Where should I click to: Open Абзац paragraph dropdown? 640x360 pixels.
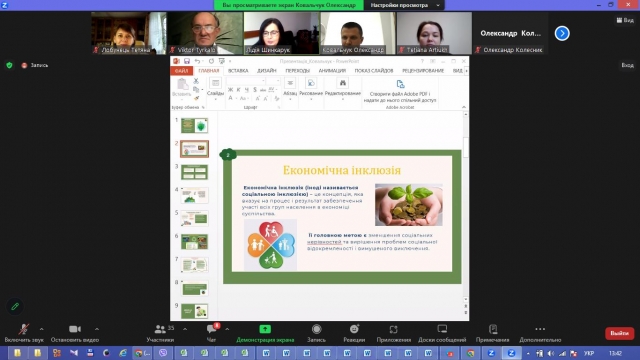(290, 89)
